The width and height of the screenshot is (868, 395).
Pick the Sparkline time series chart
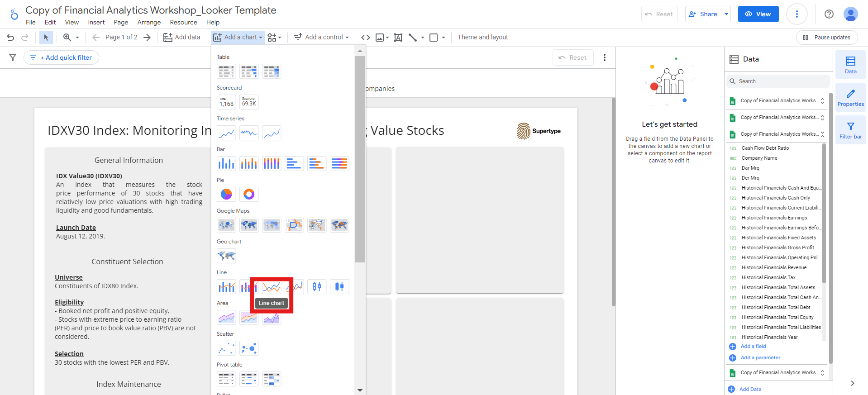[249, 133]
